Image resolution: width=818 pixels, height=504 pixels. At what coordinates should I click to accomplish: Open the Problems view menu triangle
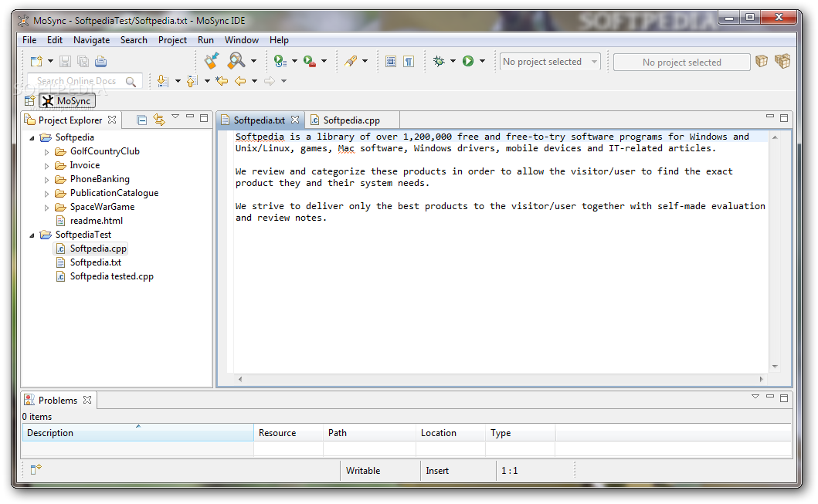tap(755, 397)
